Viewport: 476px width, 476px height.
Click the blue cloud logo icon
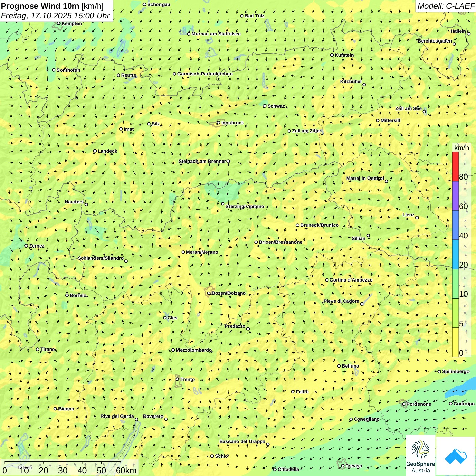[x=456, y=456]
